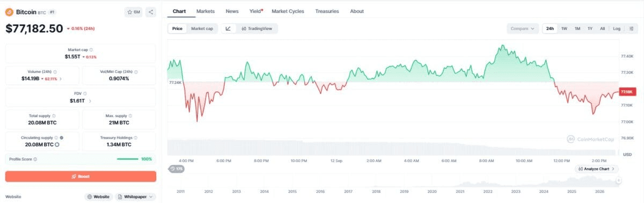Screen dimensions: 644x203
Task: Open the Website link button
Action: [99, 197]
